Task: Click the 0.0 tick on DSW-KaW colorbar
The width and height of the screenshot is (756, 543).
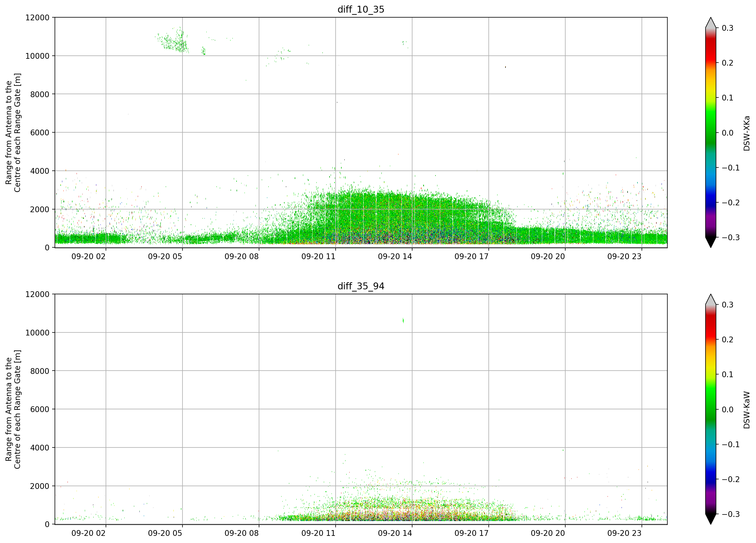Action: coord(728,410)
